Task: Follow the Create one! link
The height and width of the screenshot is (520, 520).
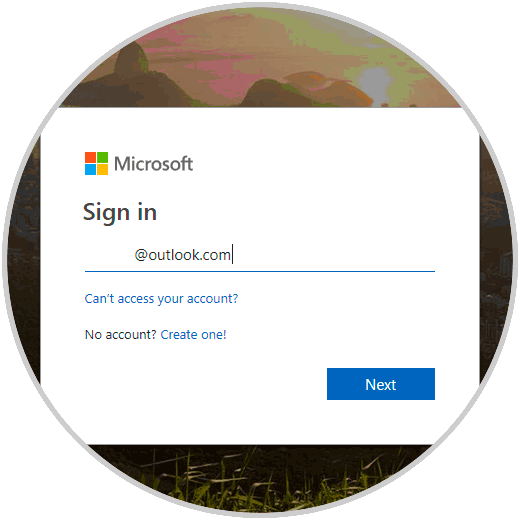Action: tap(193, 334)
